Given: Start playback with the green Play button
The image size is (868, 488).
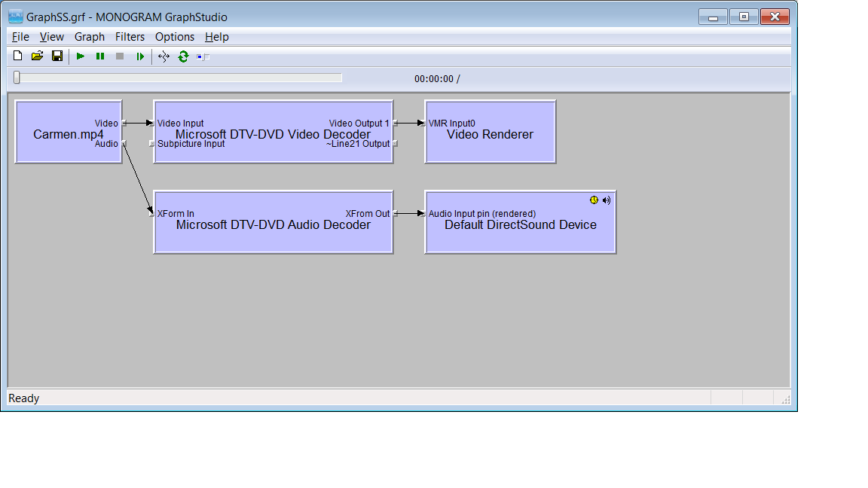Looking at the screenshot, I should (81, 56).
